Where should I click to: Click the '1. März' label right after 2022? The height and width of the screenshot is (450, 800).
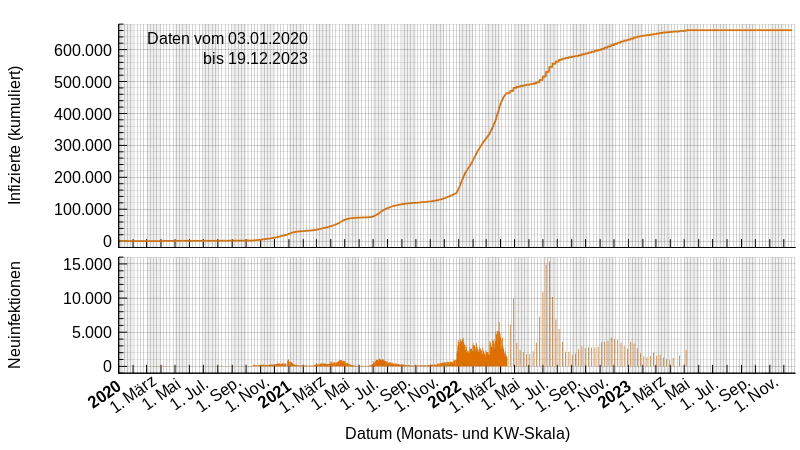[473, 396]
